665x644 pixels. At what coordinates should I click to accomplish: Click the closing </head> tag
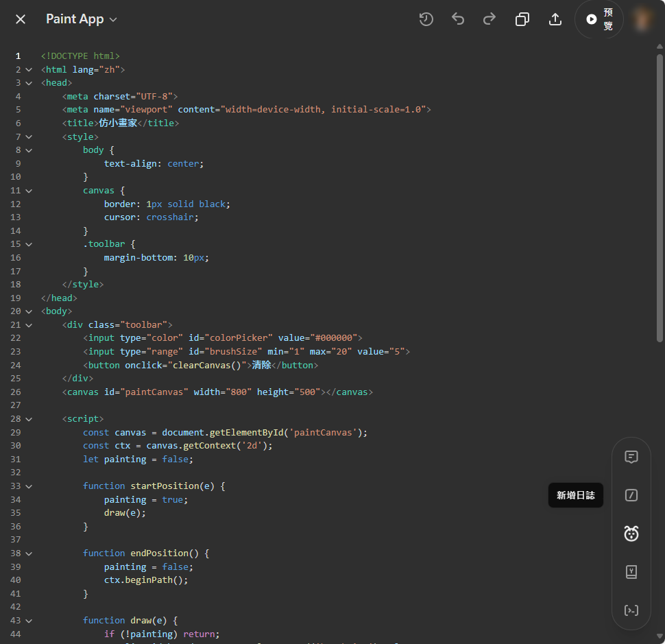[60, 298]
